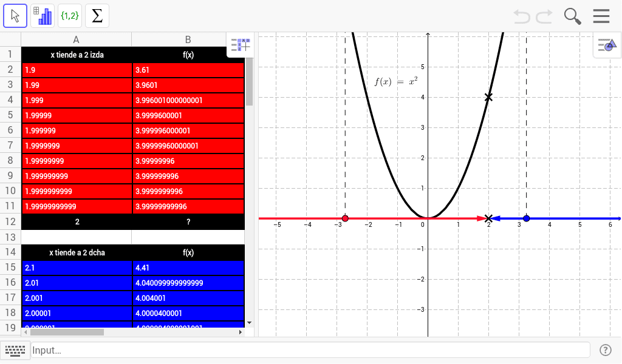Click the spreadsheet scroll-right arrow

(241, 332)
